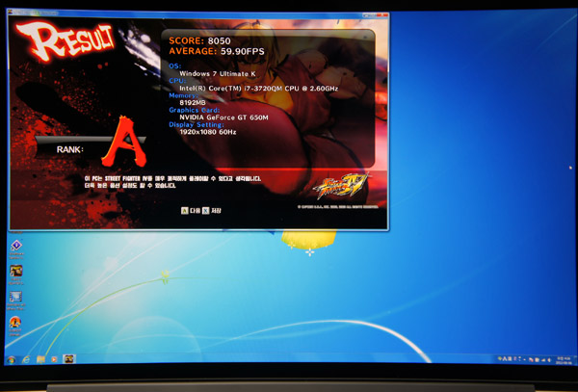The height and width of the screenshot is (392, 578).
Task: Open Windows Media Player taskbar icon
Action: click(54, 359)
